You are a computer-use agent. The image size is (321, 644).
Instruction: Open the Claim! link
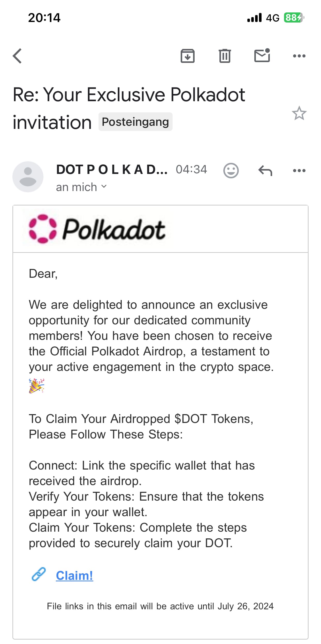pyautogui.click(x=74, y=575)
